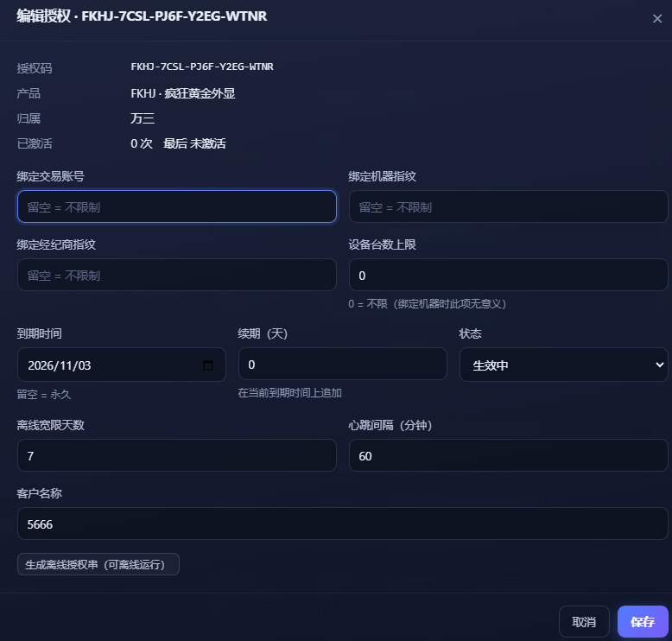Click the 离线宽限天数 field showing 7
The height and width of the screenshot is (641, 672).
(176, 455)
